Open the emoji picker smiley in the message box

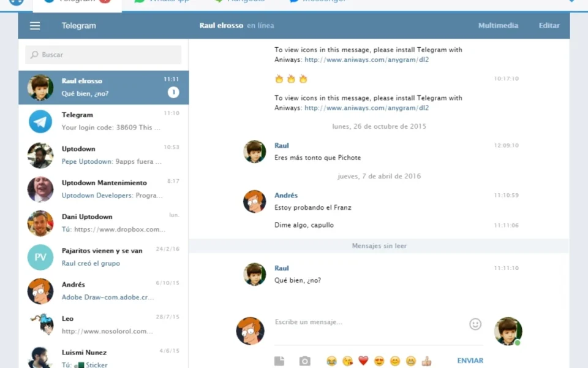click(x=475, y=324)
